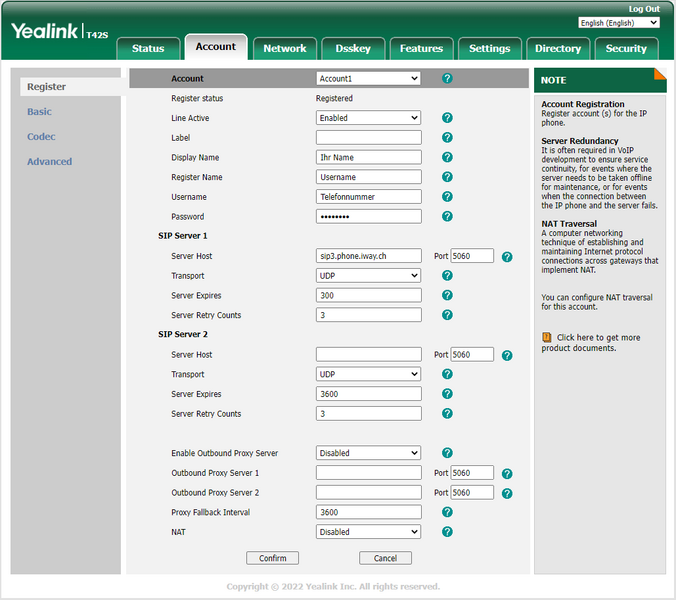This screenshot has height=600, width=676.
Task: Click help icon for SIP Server 2 Expires
Action: (x=447, y=394)
